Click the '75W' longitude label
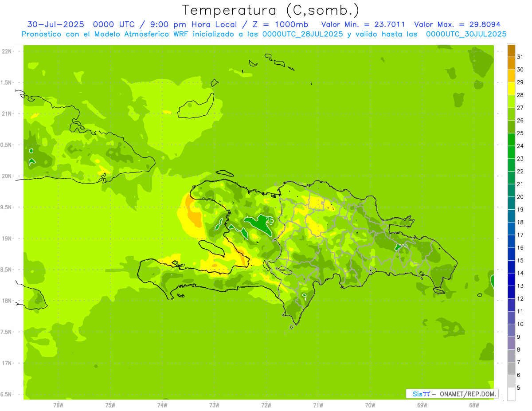532x411 pixels. 110,405
